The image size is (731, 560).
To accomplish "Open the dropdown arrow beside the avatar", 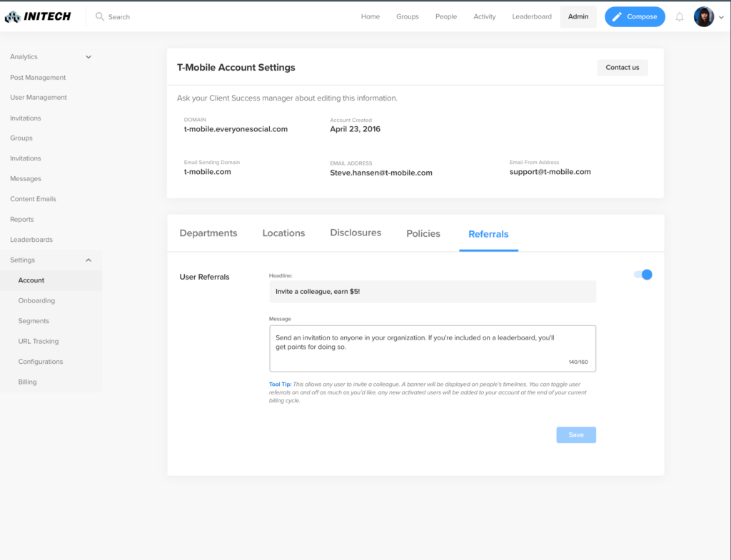I will (x=721, y=18).
